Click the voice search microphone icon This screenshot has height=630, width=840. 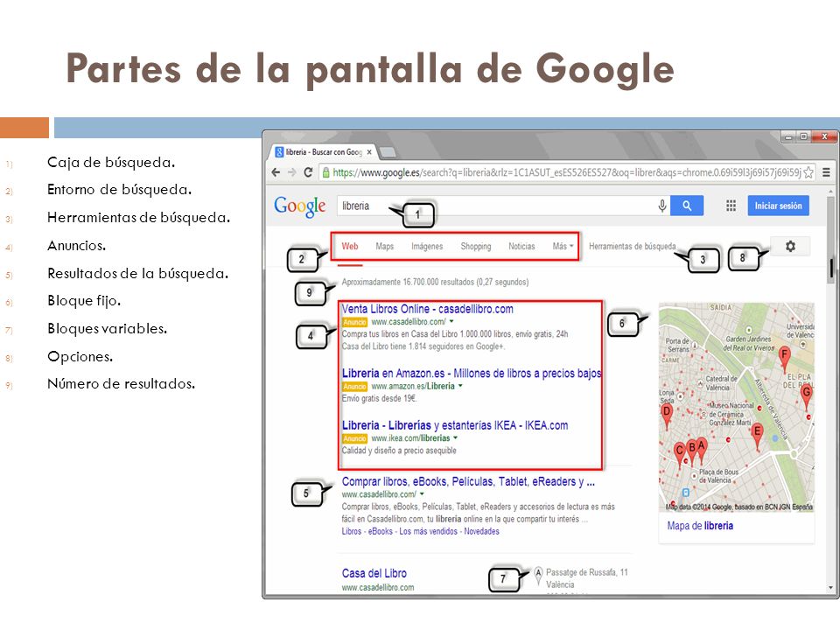click(x=662, y=206)
